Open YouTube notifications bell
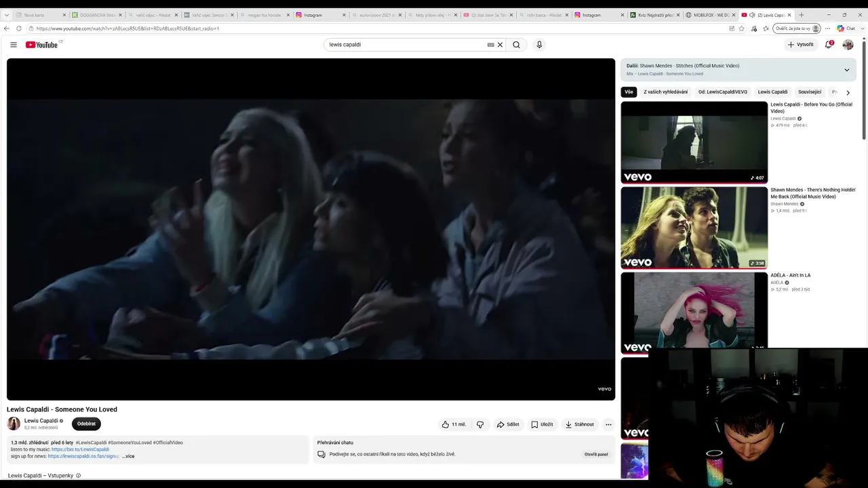Screen dimensions: 868x488 (x=829, y=45)
